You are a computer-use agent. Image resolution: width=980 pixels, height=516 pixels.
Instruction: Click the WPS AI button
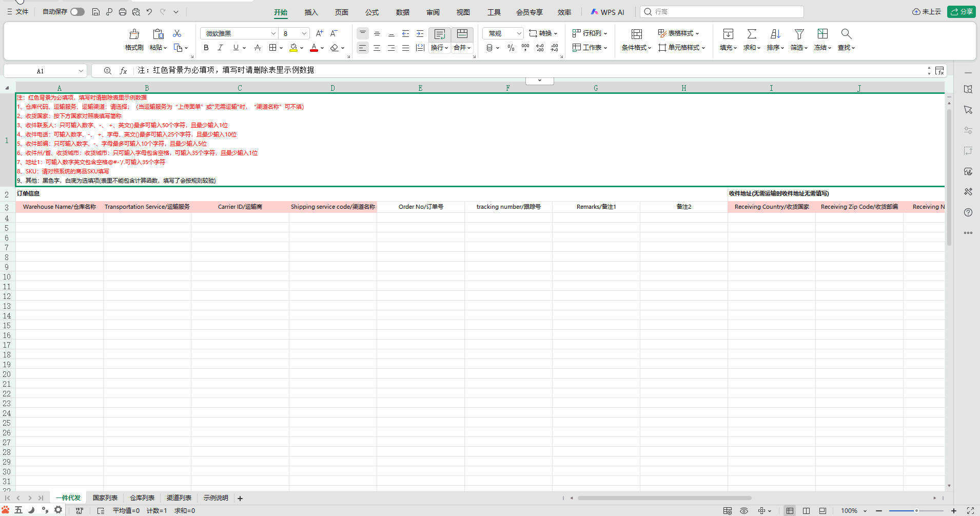coord(607,12)
